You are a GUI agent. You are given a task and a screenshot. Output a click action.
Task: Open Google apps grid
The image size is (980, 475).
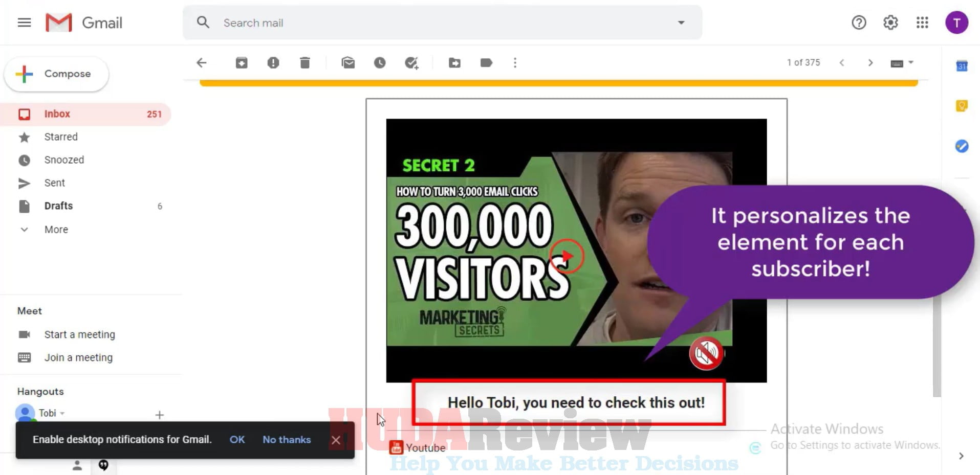(922, 22)
